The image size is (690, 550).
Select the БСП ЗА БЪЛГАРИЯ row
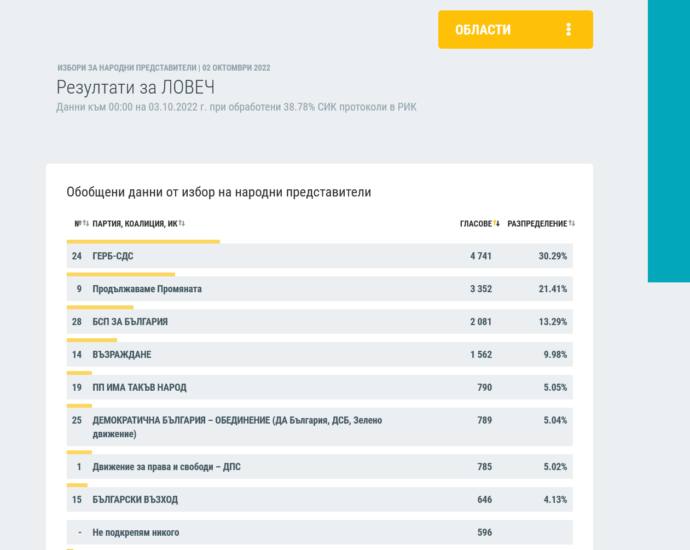point(319,322)
